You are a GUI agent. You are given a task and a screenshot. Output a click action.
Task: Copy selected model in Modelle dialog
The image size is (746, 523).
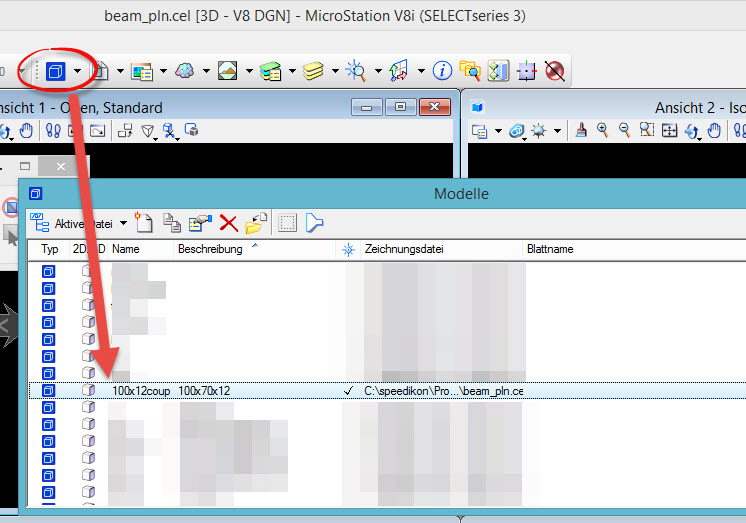tap(172, 223)
